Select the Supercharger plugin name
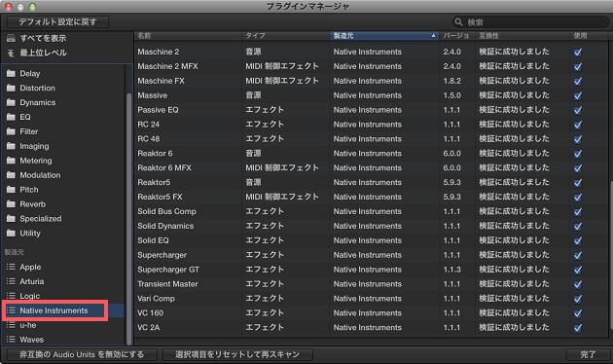Viewport: 613px width, 364px height. coord(162,255)
